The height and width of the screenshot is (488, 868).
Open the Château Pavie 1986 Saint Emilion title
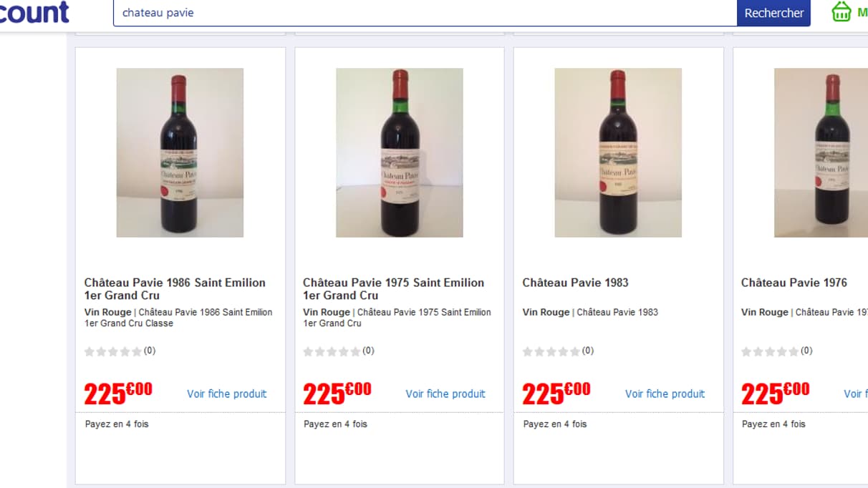pyautogui.click(x=175, y=289)
